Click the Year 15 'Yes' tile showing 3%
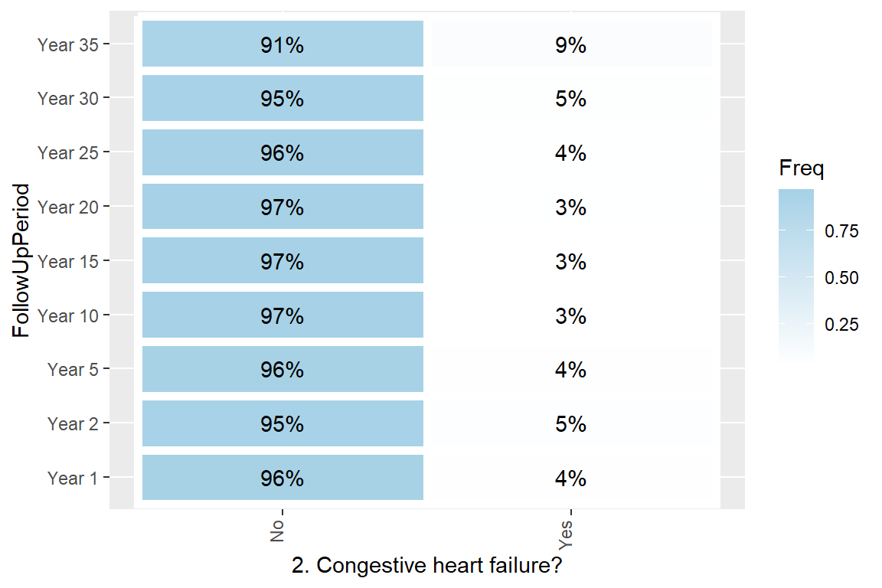The width and height of the screenshot is (882, 588). [571, 261]
